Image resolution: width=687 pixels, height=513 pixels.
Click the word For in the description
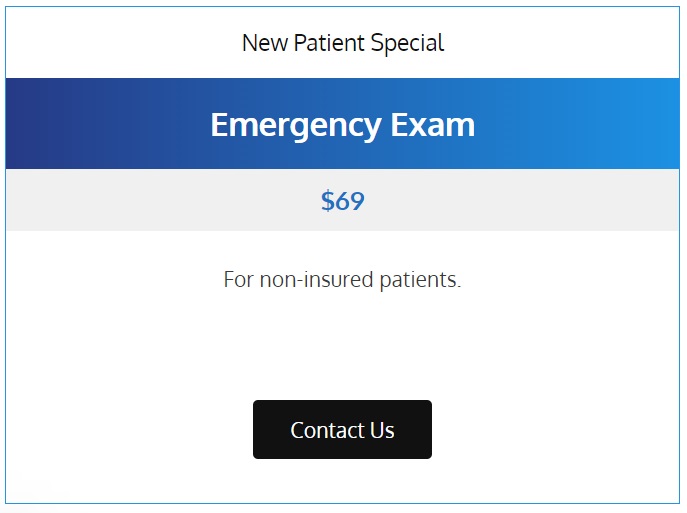(239, 279)
